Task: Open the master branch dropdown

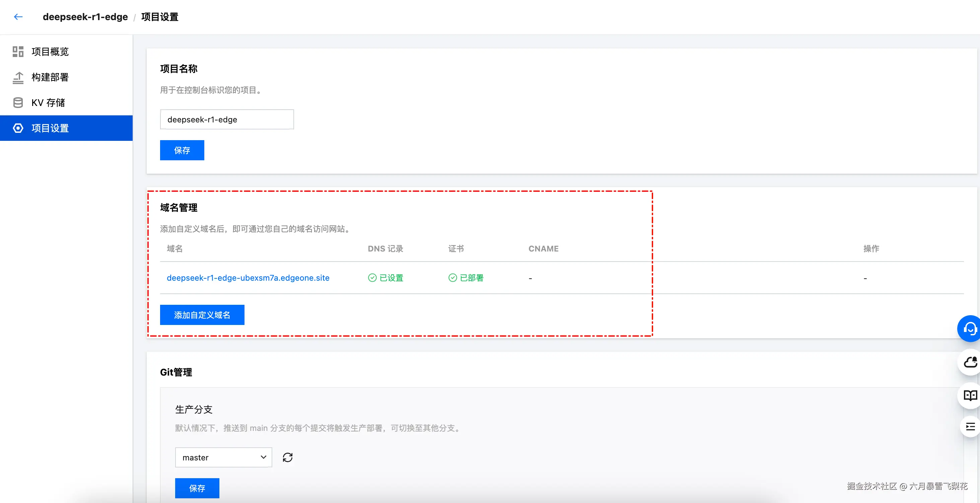Action: [223, 457]
